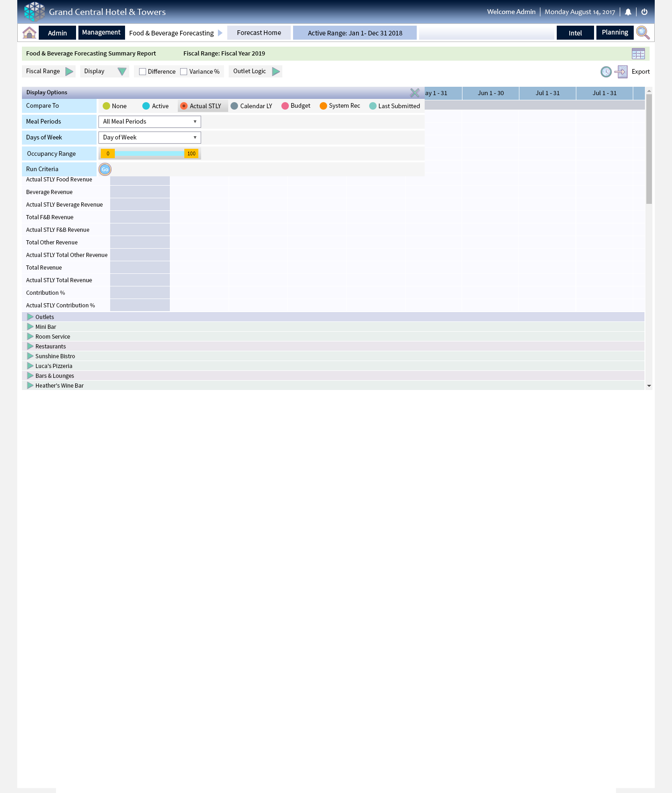Click the home icon in navigation bar
Viewport: 672px width, 793px height.
click(29, 33)
